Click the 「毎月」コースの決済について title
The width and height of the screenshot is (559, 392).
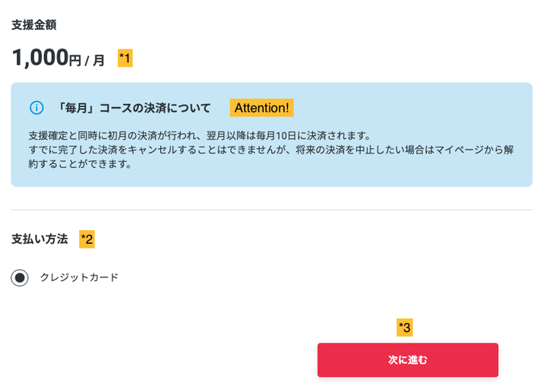134,108
